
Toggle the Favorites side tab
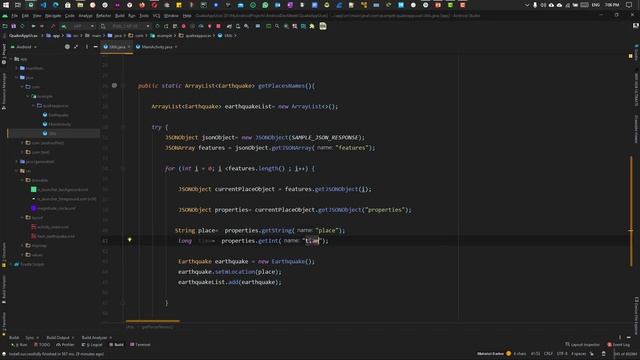tap(4, 324)
